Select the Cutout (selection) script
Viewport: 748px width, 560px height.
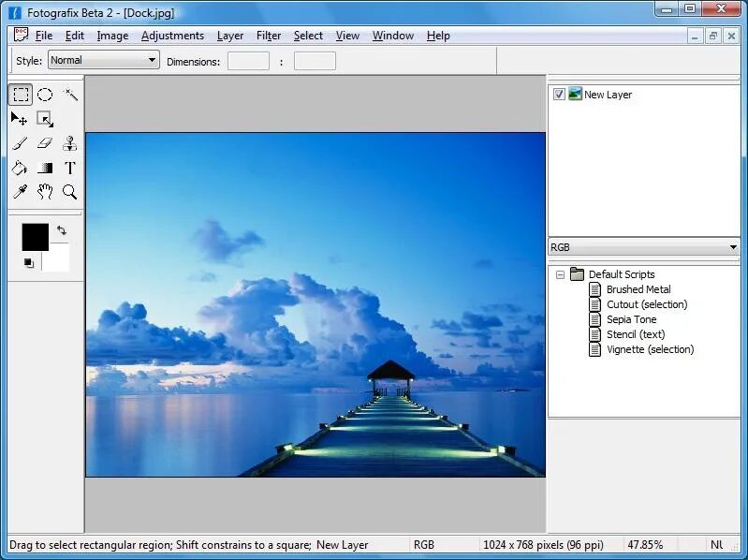point(647,304)
